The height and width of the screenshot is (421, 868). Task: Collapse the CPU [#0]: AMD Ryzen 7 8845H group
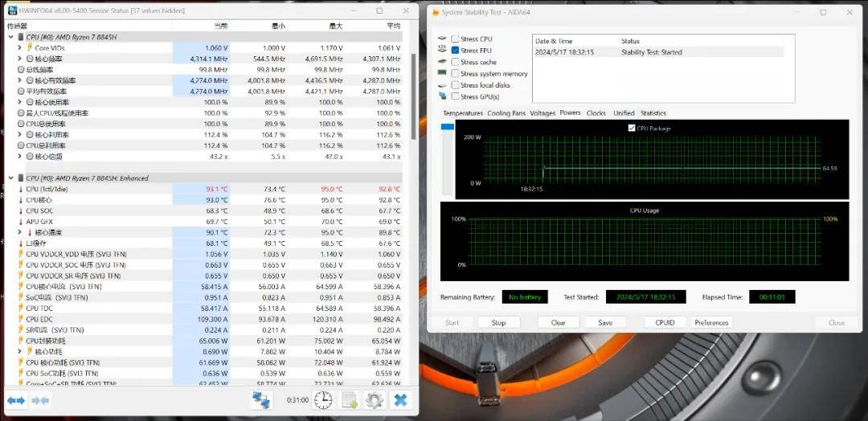tap(11, 37)
